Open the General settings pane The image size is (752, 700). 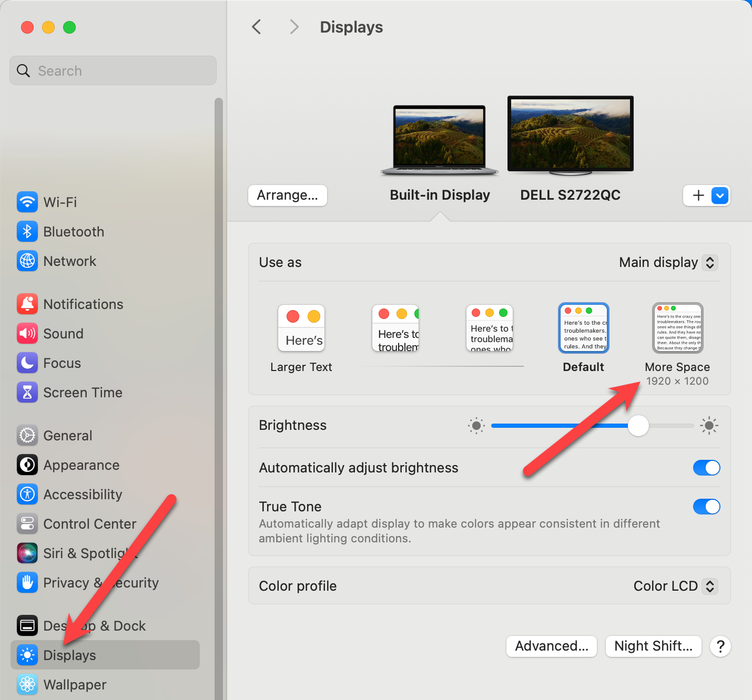point(67,435)
